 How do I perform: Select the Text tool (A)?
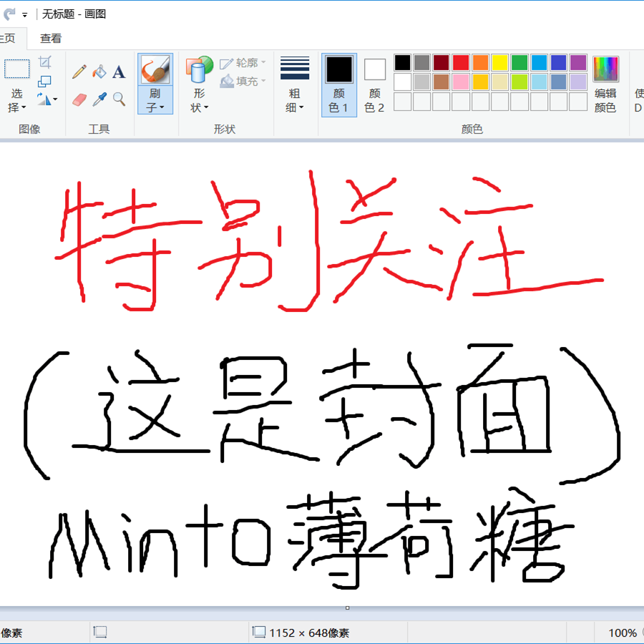[x=119, y=72]
